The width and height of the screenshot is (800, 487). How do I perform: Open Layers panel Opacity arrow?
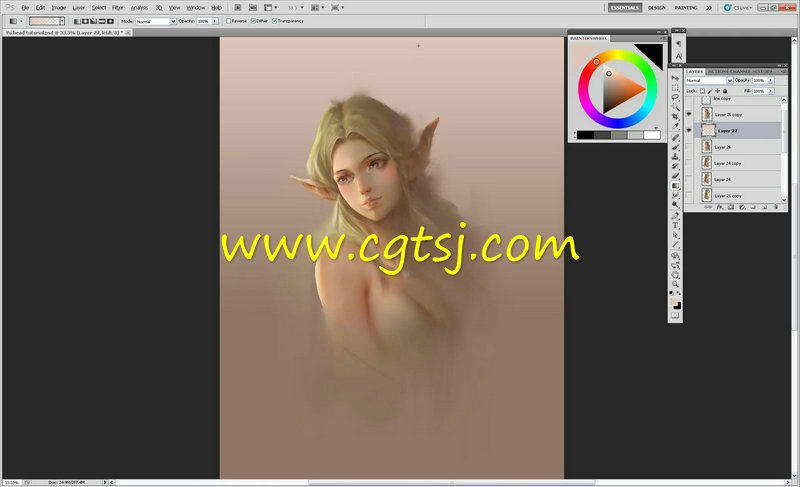(770, 81)
